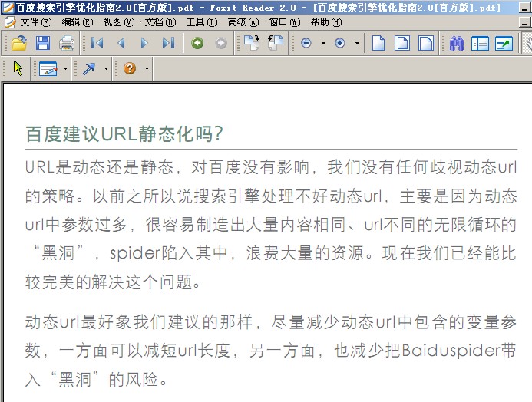Toggle the navigation panel layout icon
This screenshot has height=402, width=532.
(480, 43)
